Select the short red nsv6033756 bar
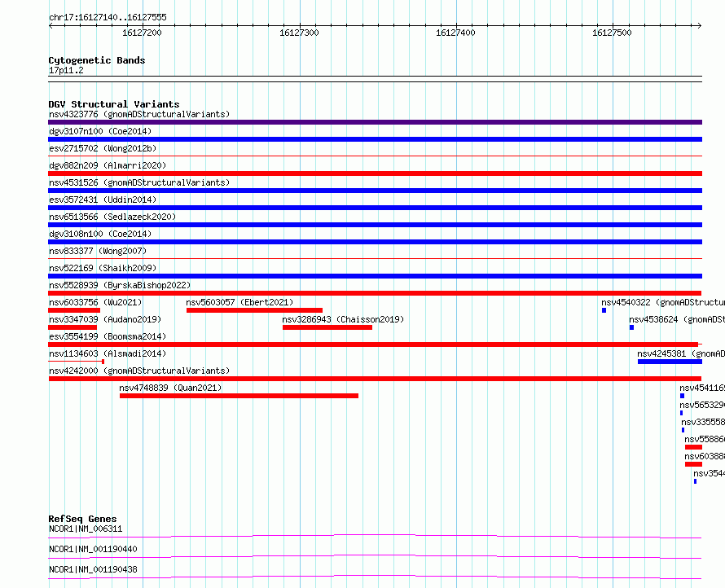The image size is (725, 588). coord(74,310)
